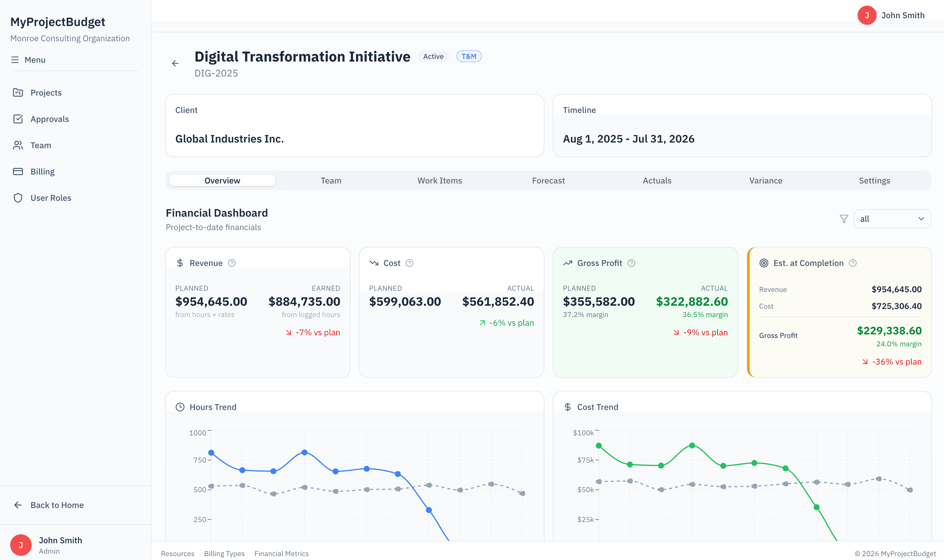This screenshot has width=944, height=560.
Task: Click the T&M badge next to the title
Action: pyautogui.click(x=469, y=56)
